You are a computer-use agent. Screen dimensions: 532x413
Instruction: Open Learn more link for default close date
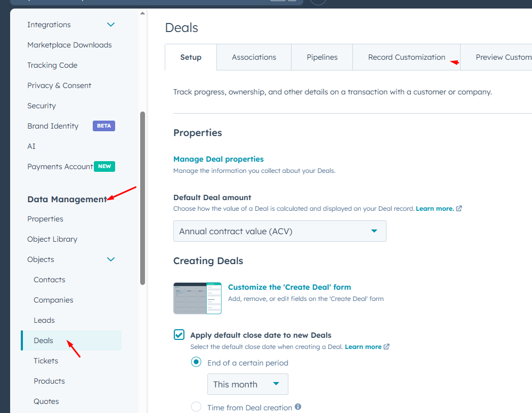point(363,347)
